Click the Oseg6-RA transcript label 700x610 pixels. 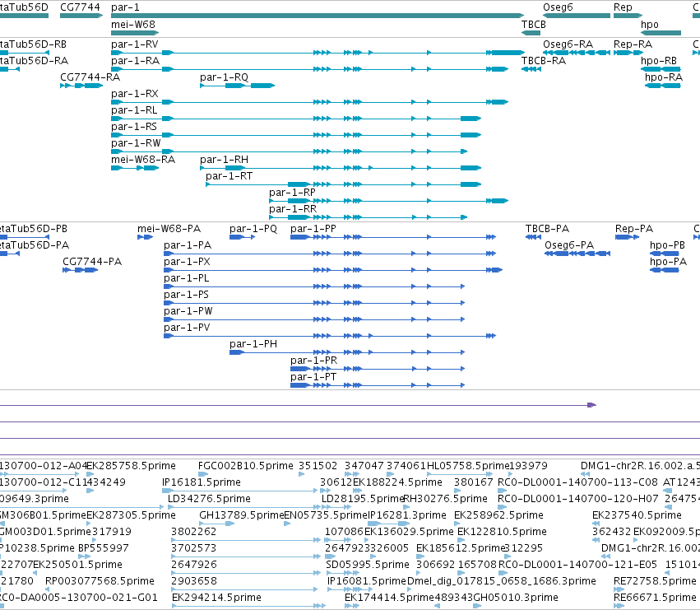pyautogui.click(x=568, y=44)
